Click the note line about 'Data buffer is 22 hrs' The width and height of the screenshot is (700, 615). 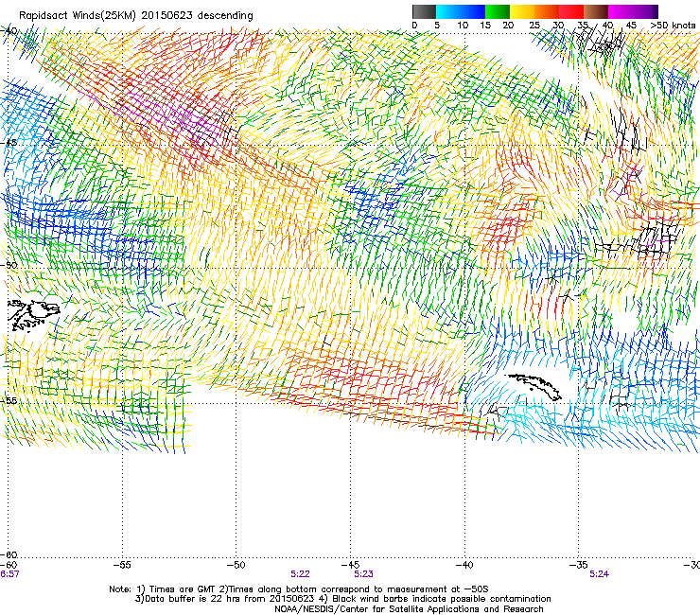342,599
